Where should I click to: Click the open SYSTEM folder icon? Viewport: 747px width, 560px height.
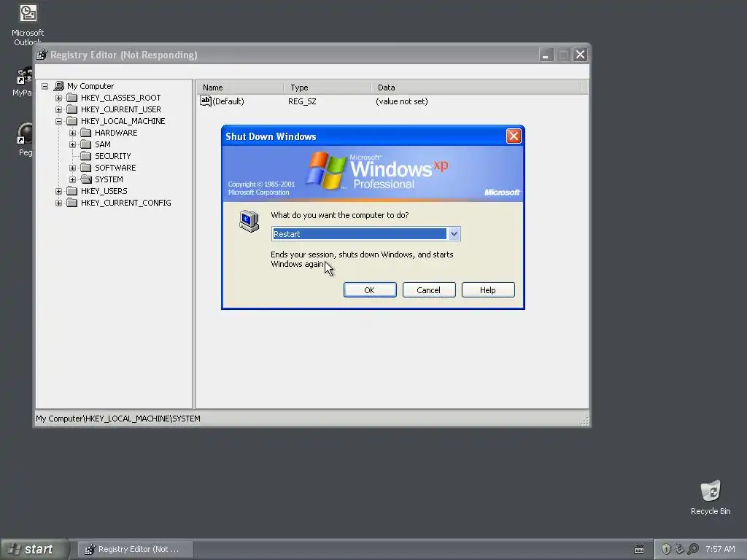pyautogui.click(x=86, y=179)
